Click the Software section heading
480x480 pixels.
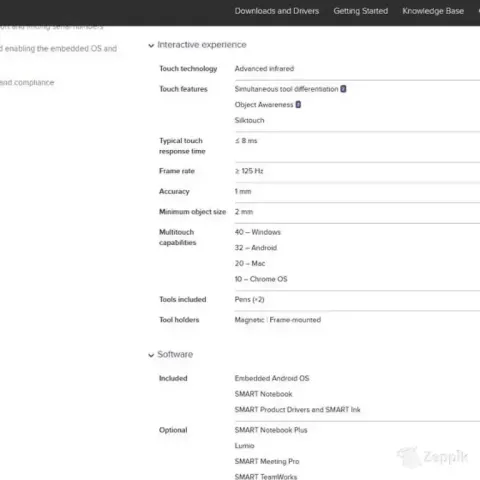point(175,354)
